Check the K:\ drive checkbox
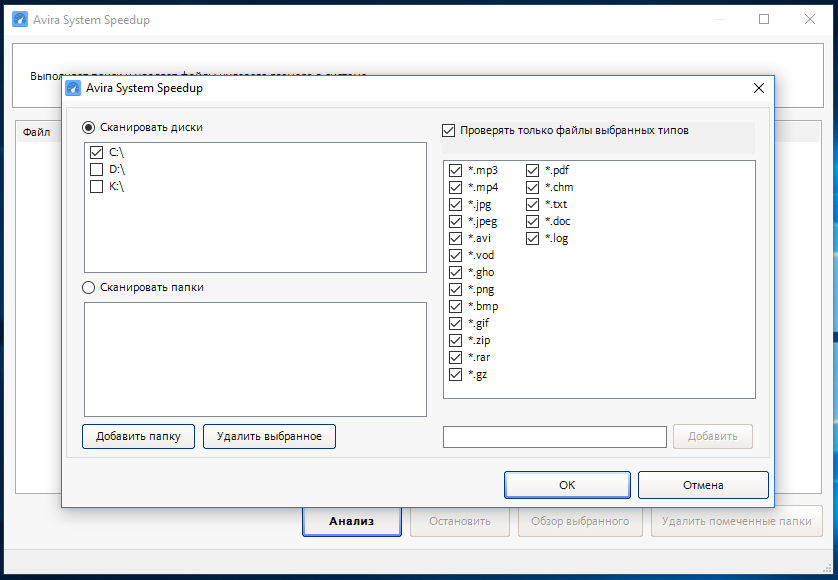Screen dimensions: 838x580 pos(97,187)
